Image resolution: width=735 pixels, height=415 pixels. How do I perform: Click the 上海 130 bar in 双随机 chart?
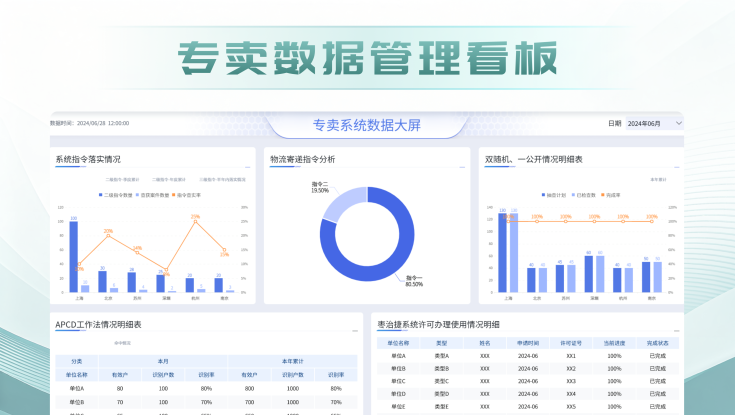(503, 252)
